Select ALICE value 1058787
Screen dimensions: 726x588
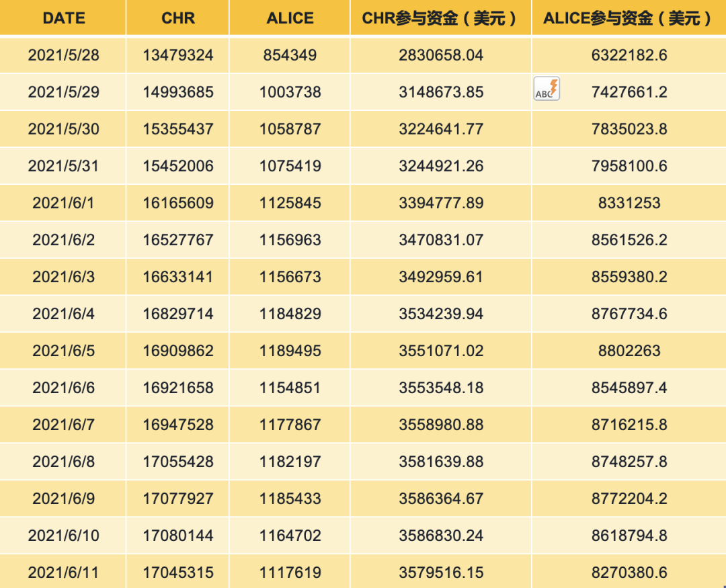[290, 129]
